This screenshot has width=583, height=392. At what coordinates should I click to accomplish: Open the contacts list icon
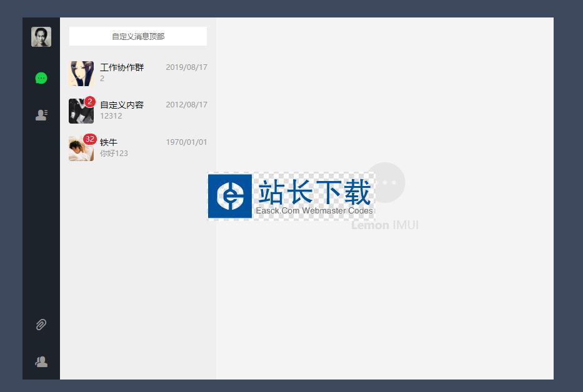(41, 115)
